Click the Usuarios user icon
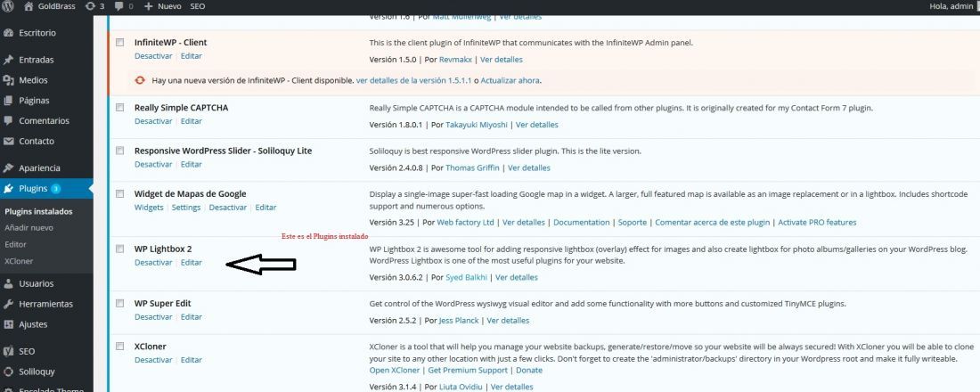The image size is (980, 392). pyautogui.click(x=9, y=284)
